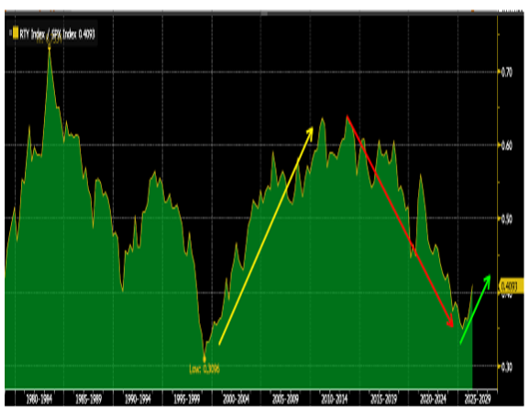Select the 2005-2009 x-axis label
Screen dimensions: 532x416
pos(285,399)
